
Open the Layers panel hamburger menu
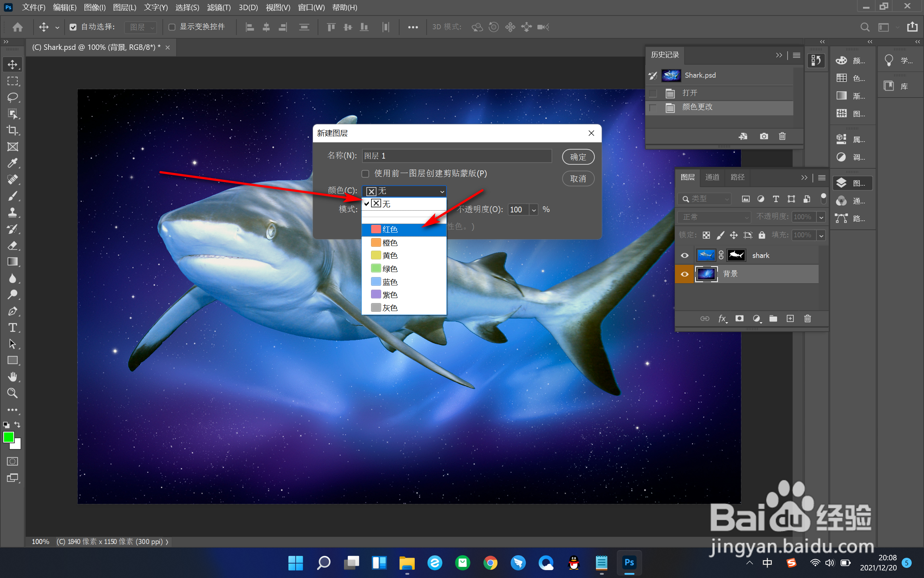(822, 178)
